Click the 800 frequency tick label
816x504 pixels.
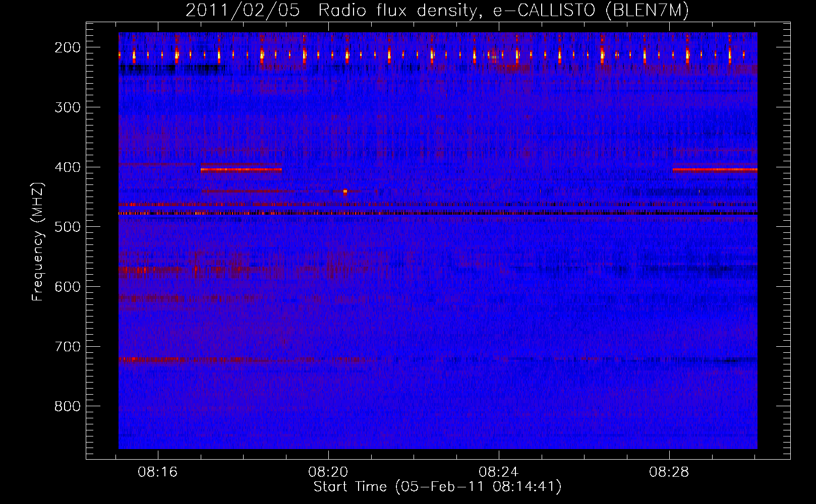[68, 406]
